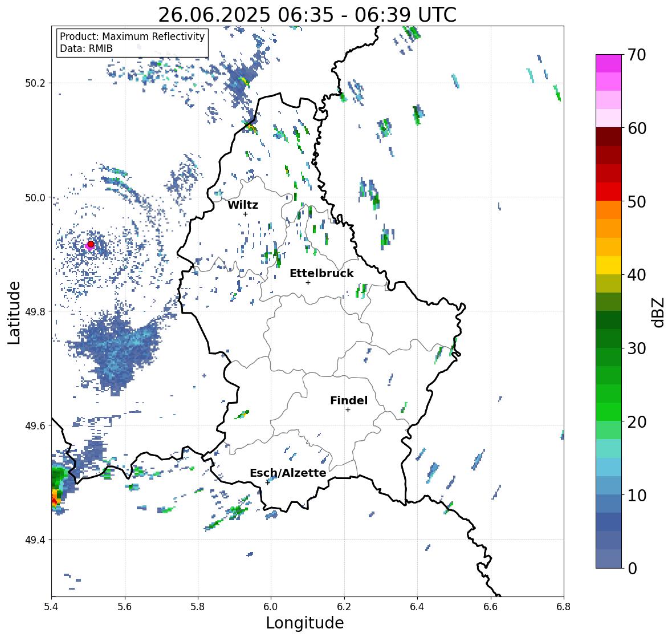The image size is (672, 637).
Task: Click the 'Data: RMIB' legend text
Action: (86, 48)
